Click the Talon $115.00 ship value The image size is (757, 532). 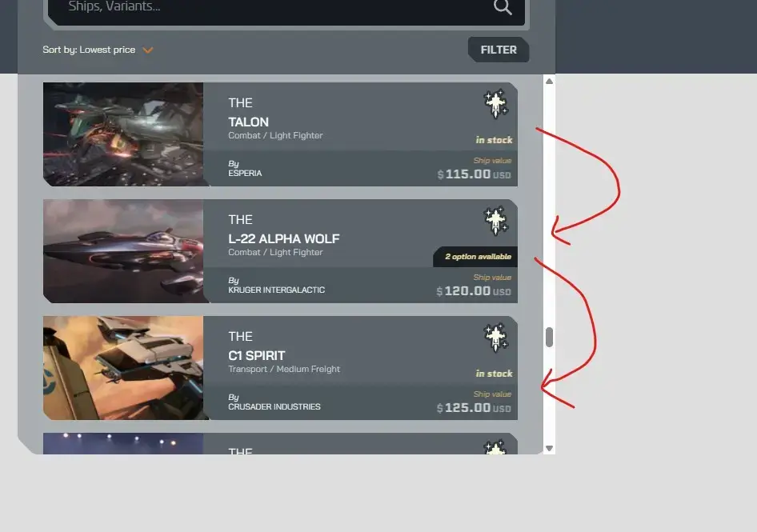click(474, 174)
